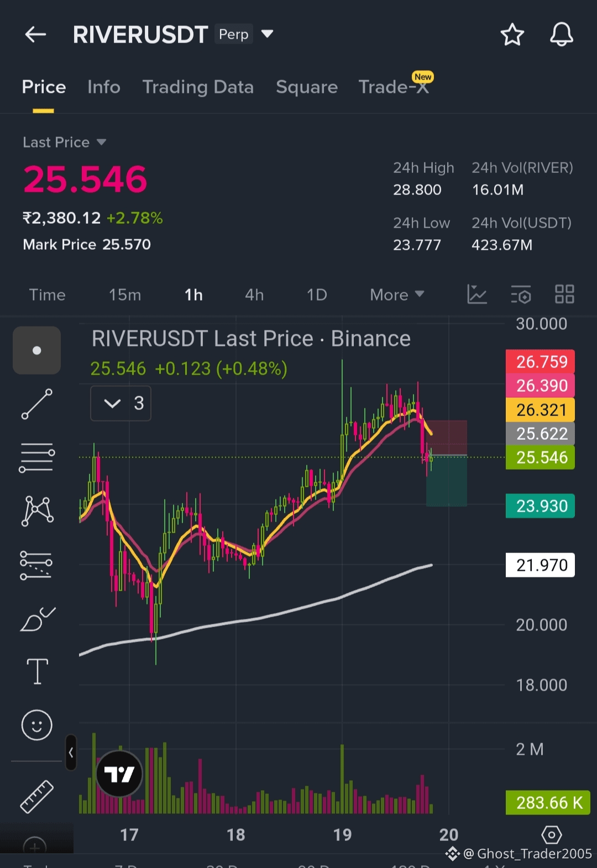
Task: Select the ruler measure tool
Action: coord(37,797)
